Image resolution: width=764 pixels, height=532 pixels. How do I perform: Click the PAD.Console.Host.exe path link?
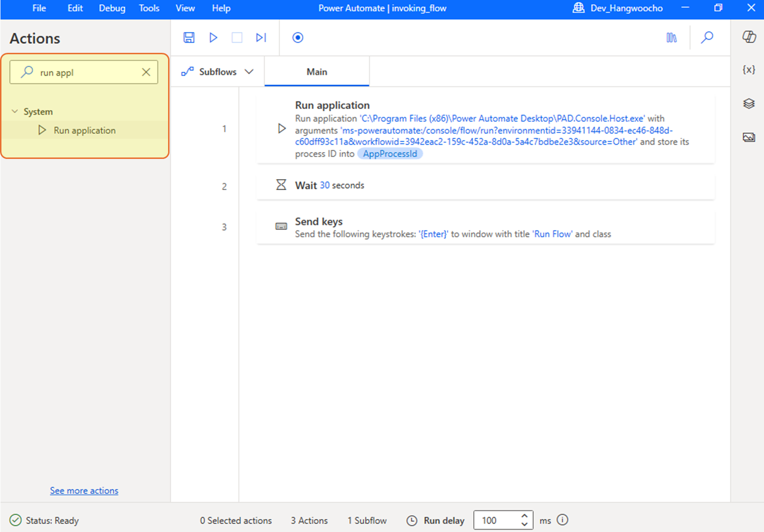tap(502, 118)
